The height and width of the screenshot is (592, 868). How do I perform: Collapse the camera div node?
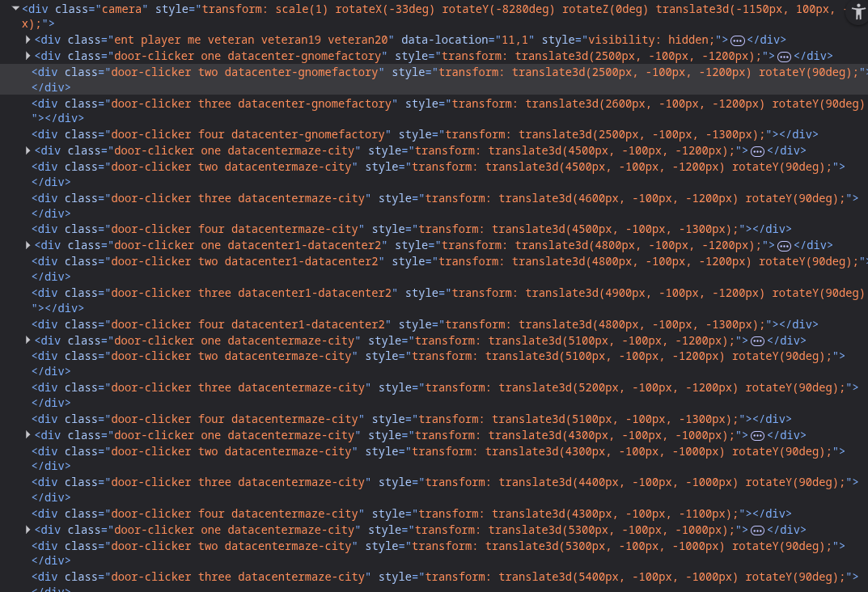(x=16, y=9)
